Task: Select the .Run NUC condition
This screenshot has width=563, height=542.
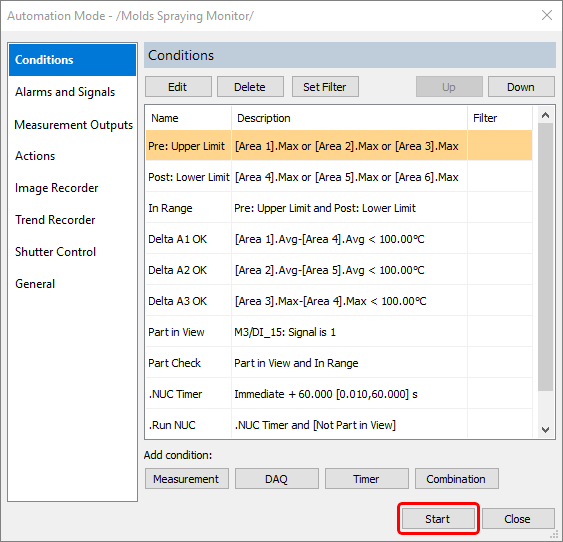Action: pyautogui.click(x=339, y=424)
